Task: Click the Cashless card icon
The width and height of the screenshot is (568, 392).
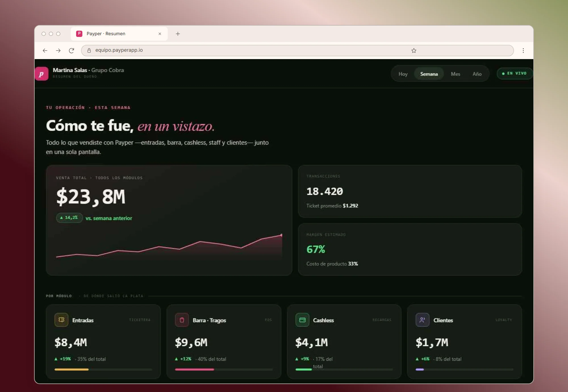Action: coord(302,320)
